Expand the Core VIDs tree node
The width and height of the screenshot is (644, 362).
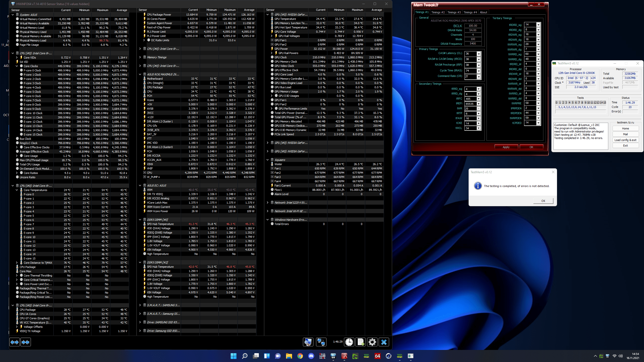click(17, 58)
